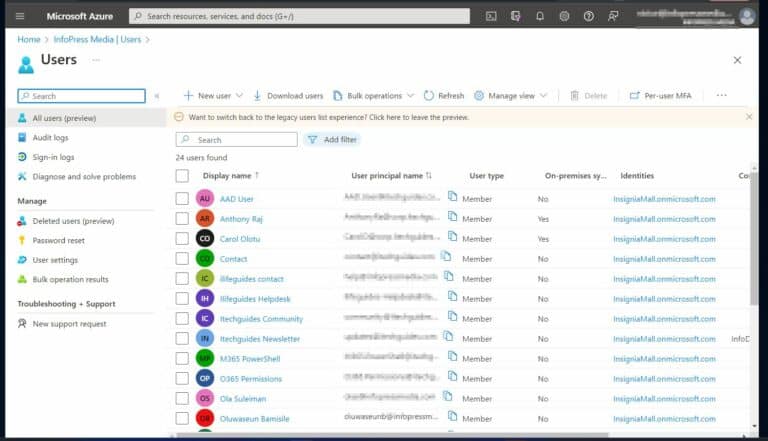Sort by Display name column
The height and width of the screenshot is (441, 768).
pos(230,175)
